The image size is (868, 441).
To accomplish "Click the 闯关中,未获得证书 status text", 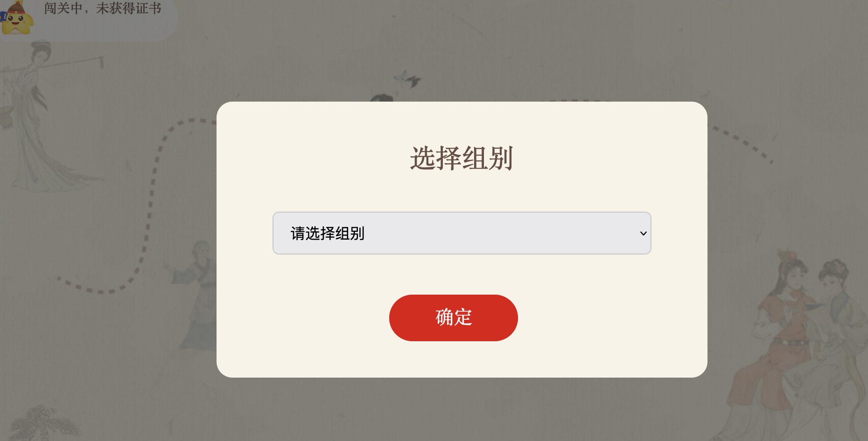I will (x=103, y=8).
